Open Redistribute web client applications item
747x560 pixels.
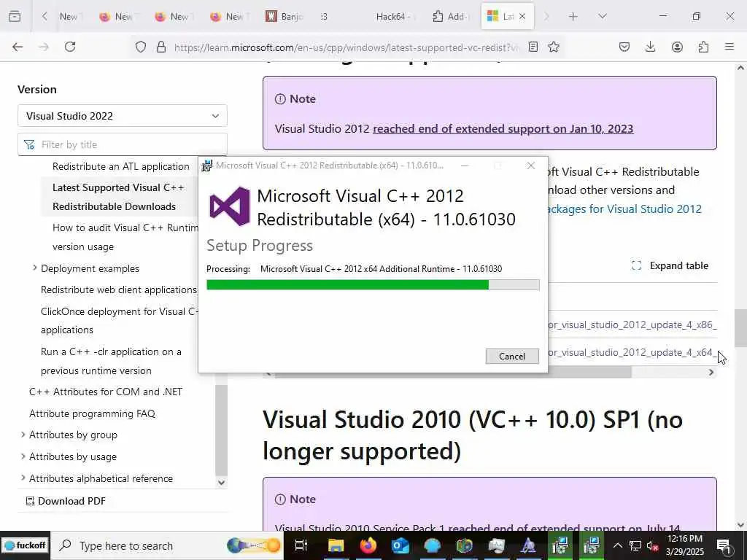pyautogui.click(x=119, y=289)
